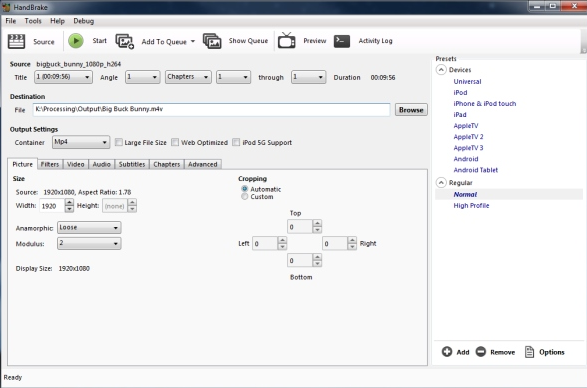Open the Help menu
587x388 pixels.
click(x=57, y=21)
